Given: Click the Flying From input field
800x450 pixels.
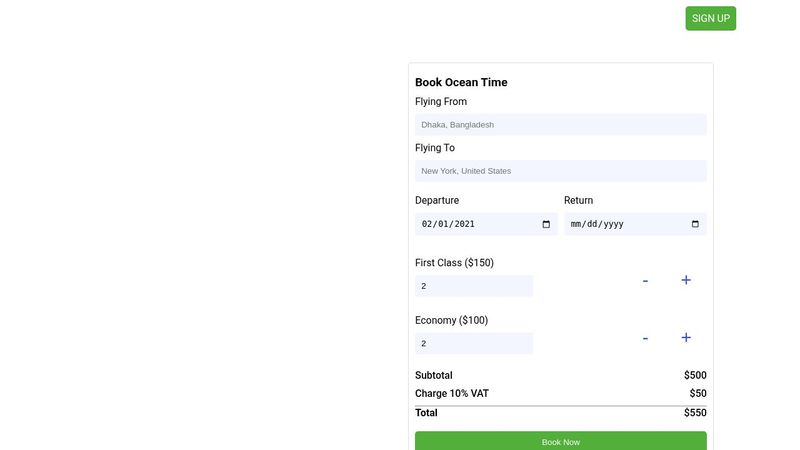Looking at the screenshot, I should [560, 124].
